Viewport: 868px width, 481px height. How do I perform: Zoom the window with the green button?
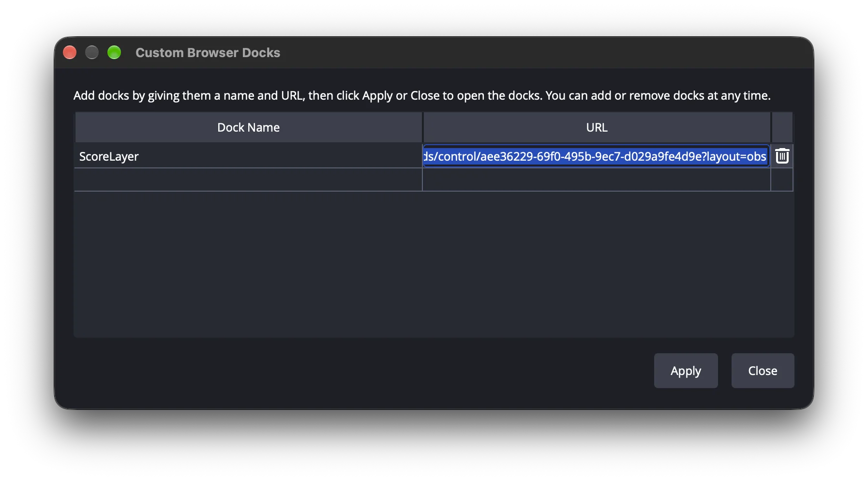point(114,52)
